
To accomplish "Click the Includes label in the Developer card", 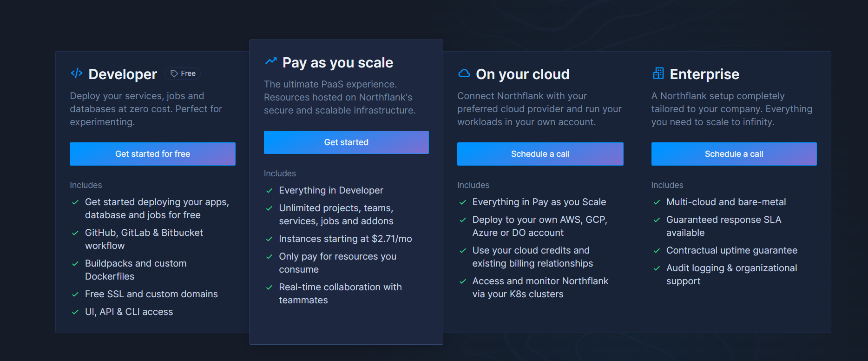I will click(x=86, y=185).
